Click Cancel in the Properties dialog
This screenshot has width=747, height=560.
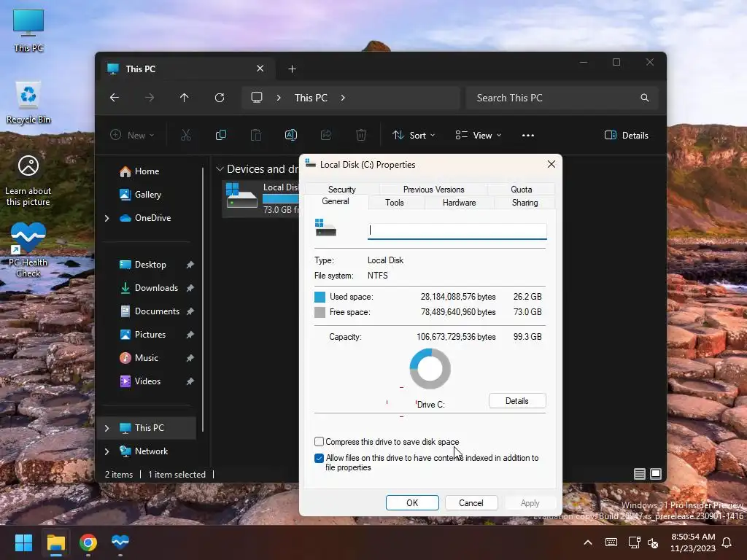pyautogui.click(x=471, y=503)
